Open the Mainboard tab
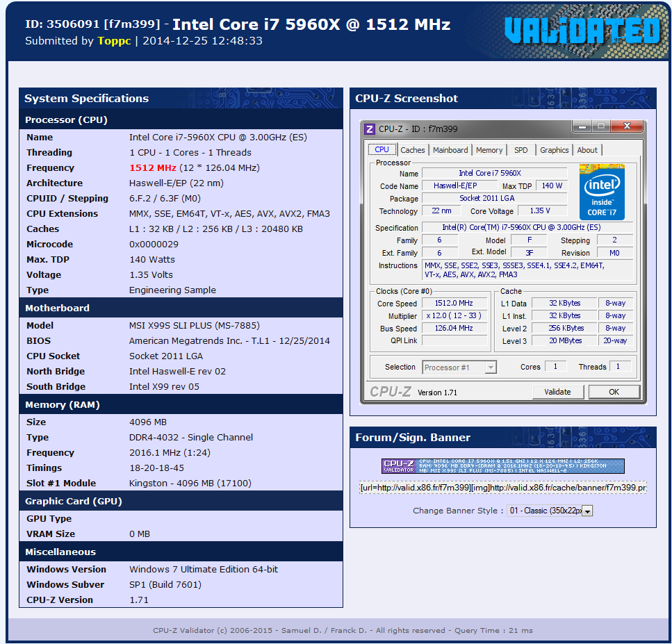672x644 pixels. coord(450,150)
